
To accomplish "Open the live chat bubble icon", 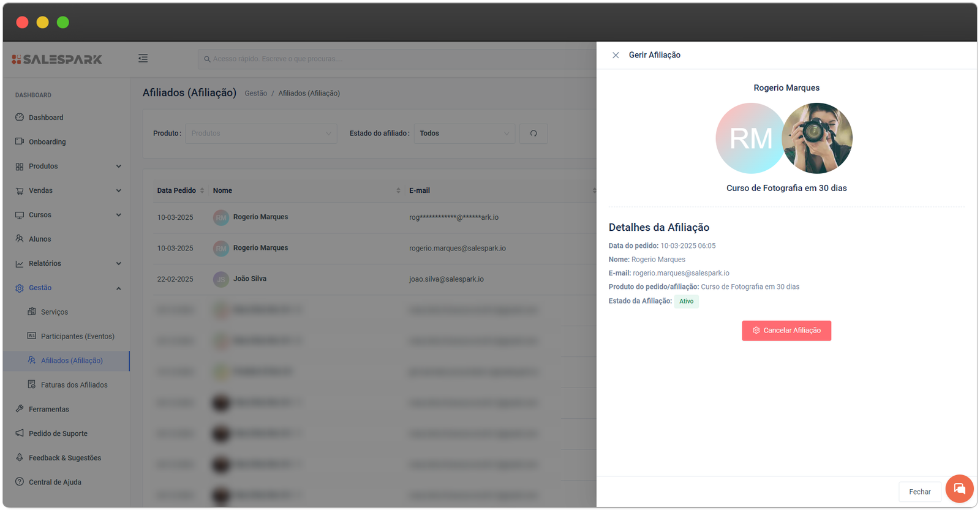I will click(959, 489).
